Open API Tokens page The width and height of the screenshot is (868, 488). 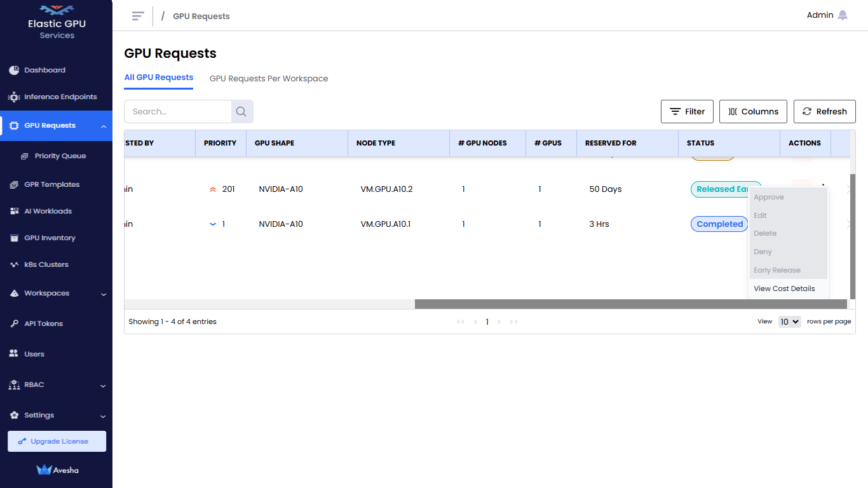click(43, 323)
